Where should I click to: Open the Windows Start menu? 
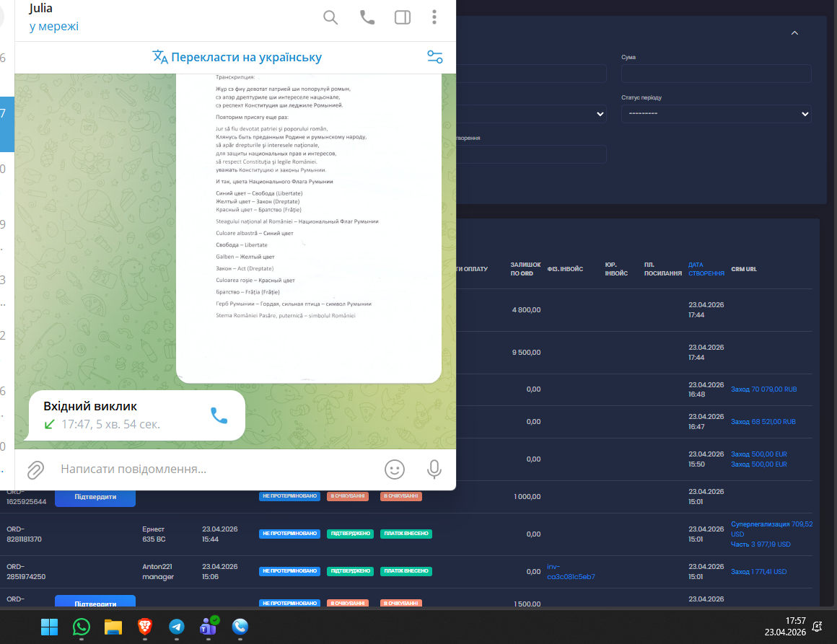(49, 627)
